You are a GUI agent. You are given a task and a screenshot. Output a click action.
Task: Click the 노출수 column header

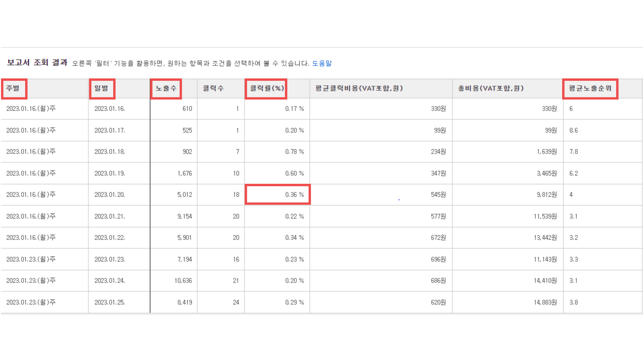[166, 88]
